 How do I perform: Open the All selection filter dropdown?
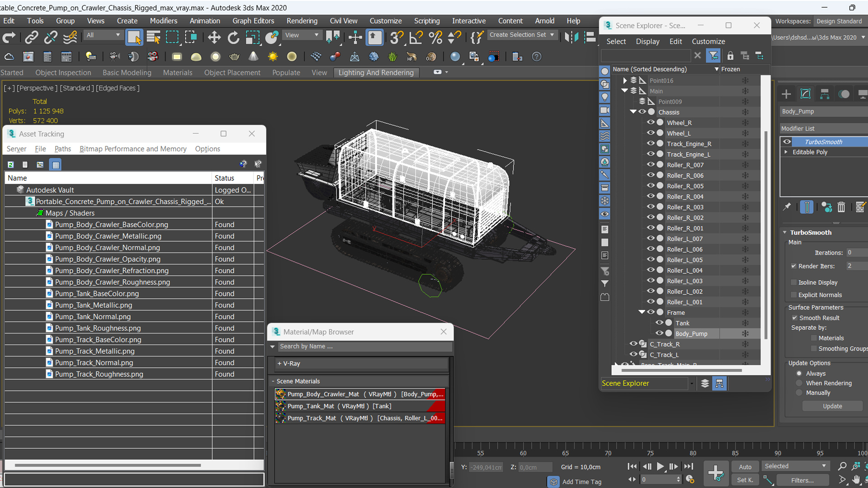[104, 35]
